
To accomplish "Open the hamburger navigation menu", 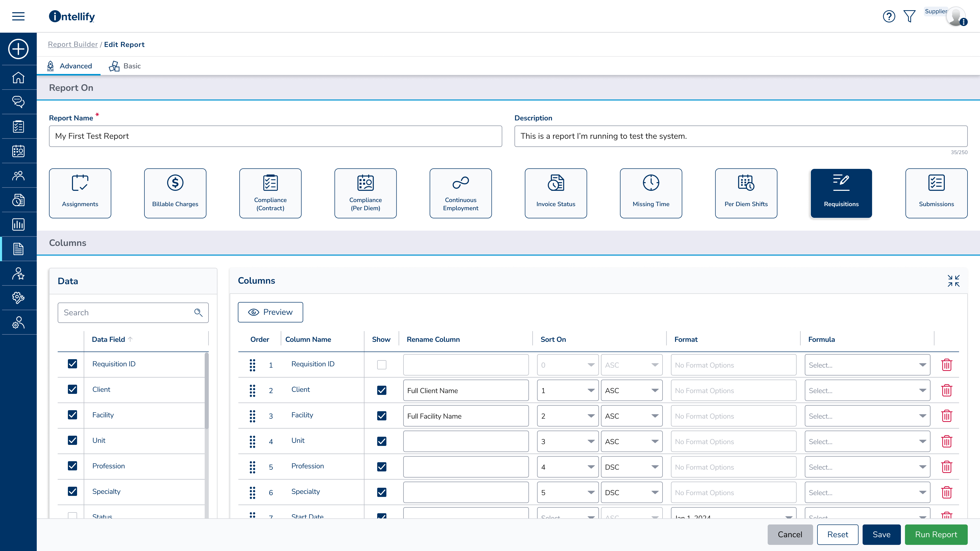I will click(x=18, y=16).
